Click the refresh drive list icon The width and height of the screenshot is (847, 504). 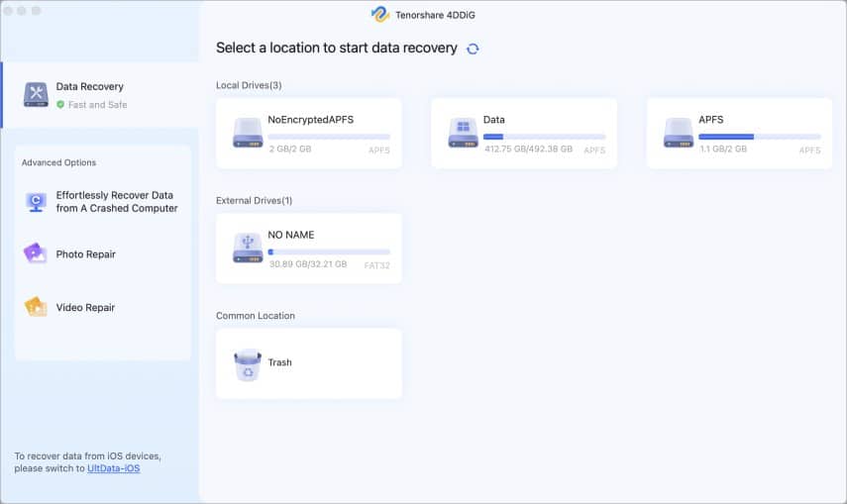coord(473,49)
